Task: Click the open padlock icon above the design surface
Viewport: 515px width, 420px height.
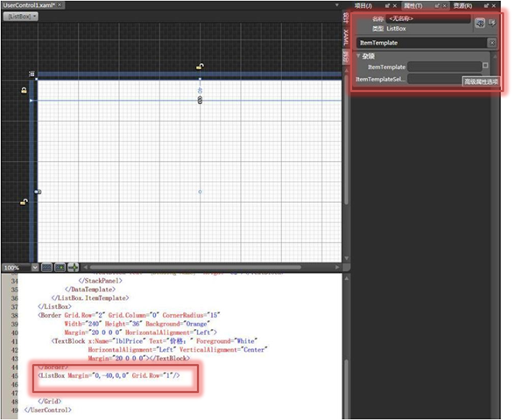Action: coord(200,66)
